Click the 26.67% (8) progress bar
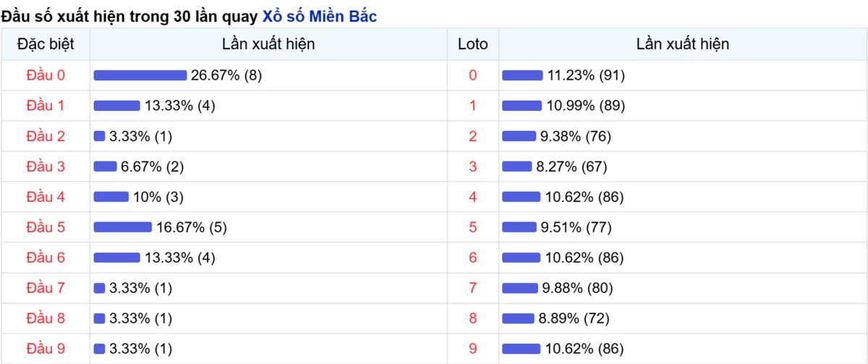This screenshot has width=868, height=364. tap(140, 75)
